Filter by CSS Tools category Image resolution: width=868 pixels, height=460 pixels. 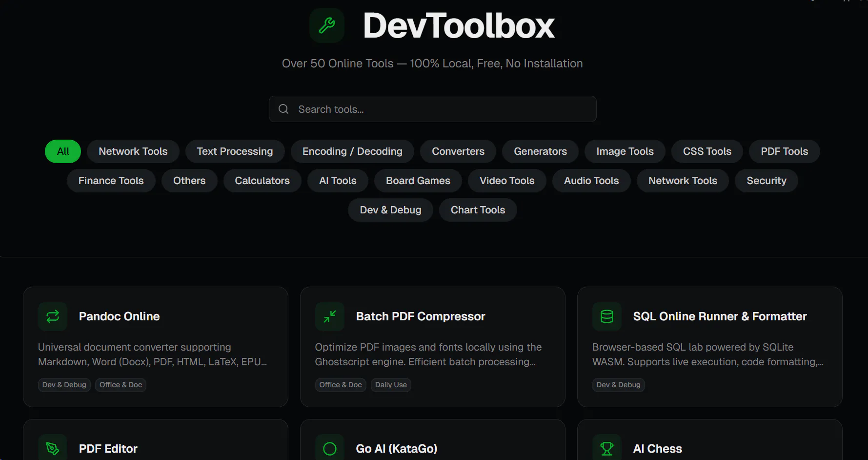(x=707, y=151)
